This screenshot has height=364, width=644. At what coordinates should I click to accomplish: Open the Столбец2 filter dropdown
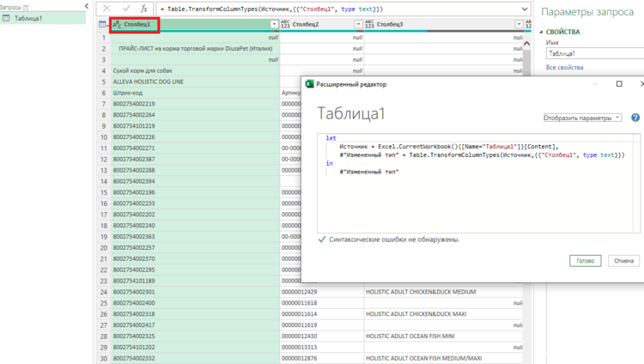(358, 25)
